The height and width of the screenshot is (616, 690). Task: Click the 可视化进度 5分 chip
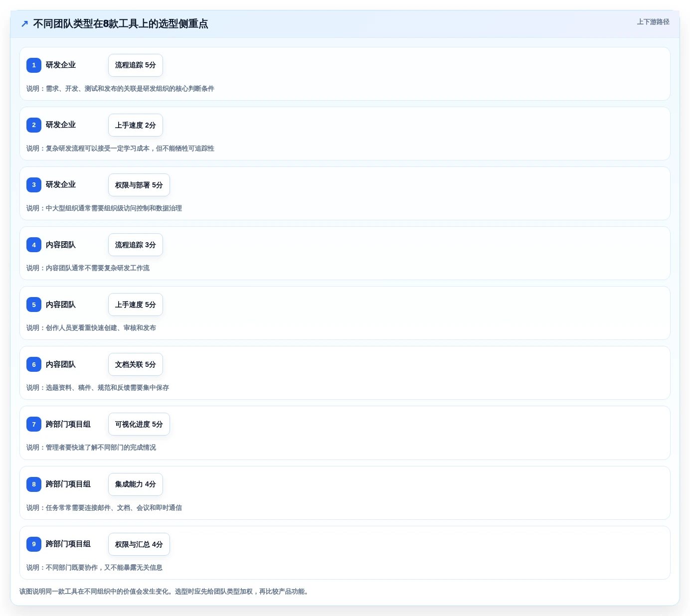139,424
